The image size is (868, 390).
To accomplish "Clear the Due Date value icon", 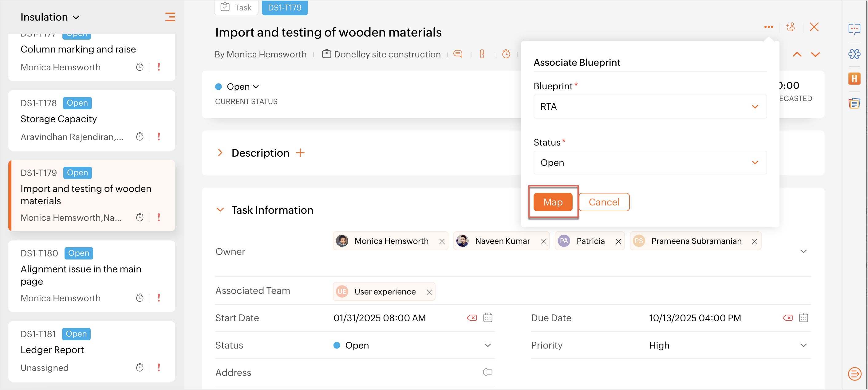I will (x=787, y=318).
